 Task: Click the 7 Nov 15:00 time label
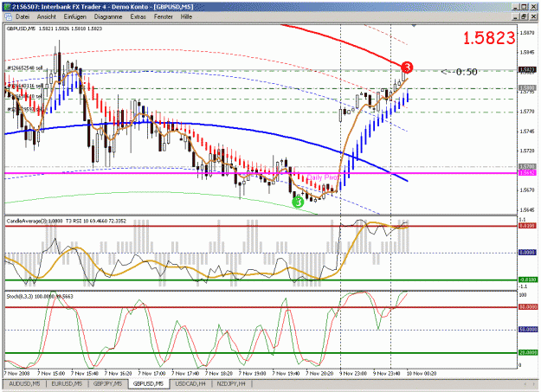click(51, 373)
